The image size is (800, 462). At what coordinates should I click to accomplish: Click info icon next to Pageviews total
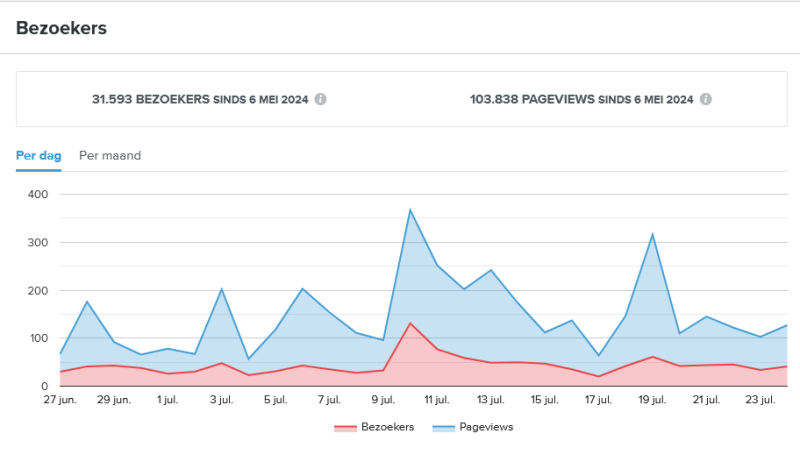click(x=706, y=99)
